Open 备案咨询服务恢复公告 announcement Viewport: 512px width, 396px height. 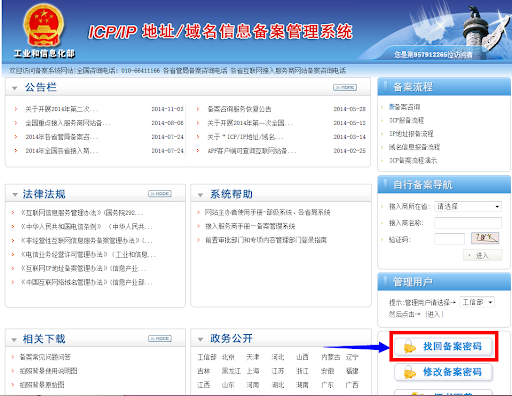(239, 109)
